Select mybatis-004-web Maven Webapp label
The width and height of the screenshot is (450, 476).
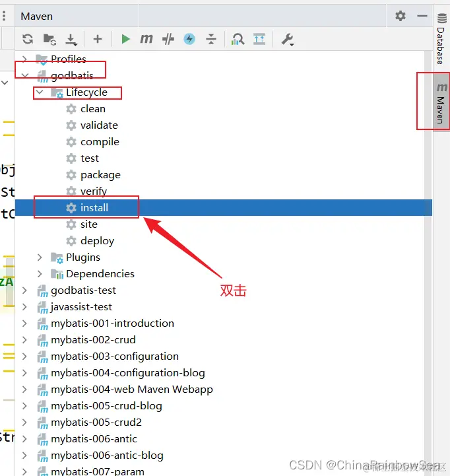pos(132,390)
